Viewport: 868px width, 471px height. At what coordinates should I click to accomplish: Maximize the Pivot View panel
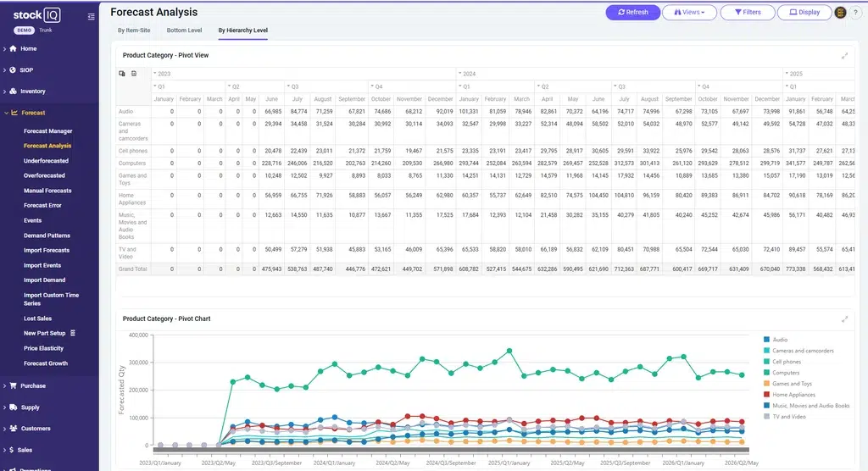pos(845,56)
